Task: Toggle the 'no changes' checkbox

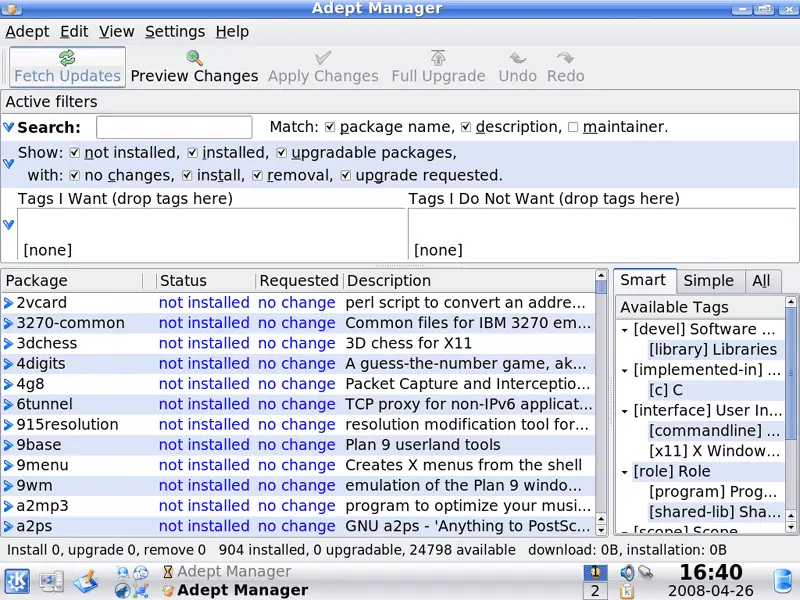Action: click(74, 176)
